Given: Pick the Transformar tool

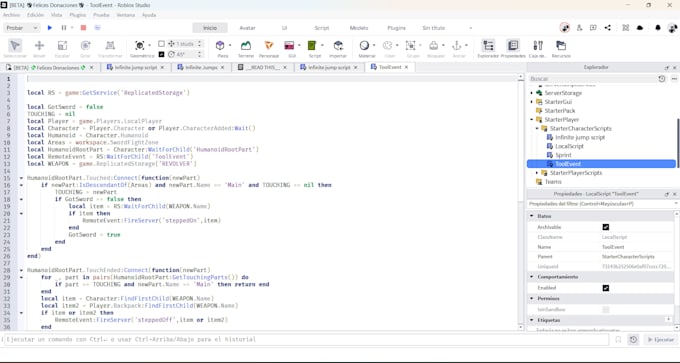Looking at the screenshot, I should 110,46.
